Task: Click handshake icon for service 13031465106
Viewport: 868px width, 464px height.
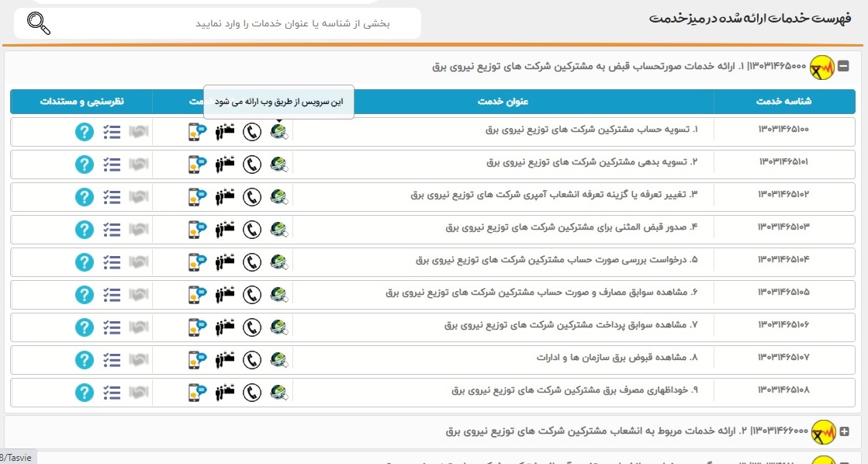Action: [x=139, y=327]
